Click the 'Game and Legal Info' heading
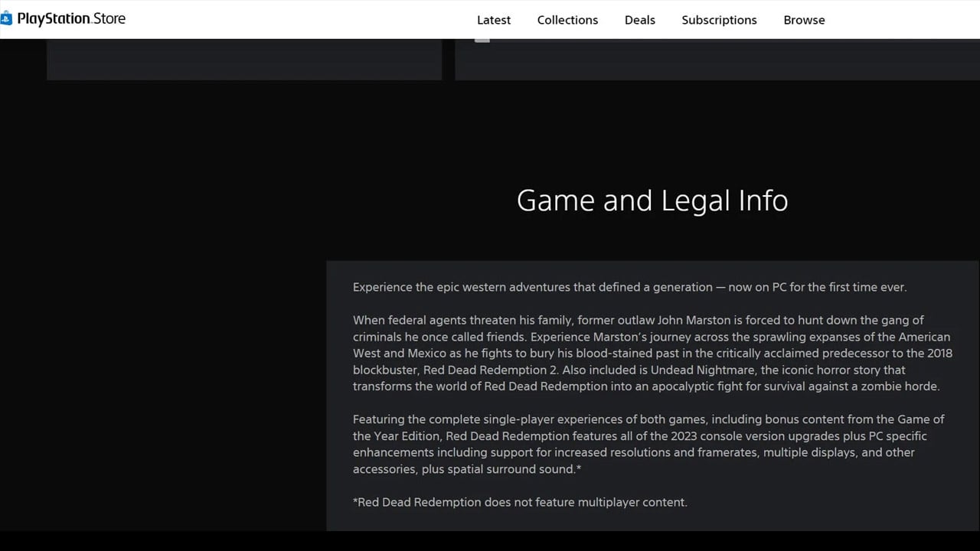 tap(652, 201)
